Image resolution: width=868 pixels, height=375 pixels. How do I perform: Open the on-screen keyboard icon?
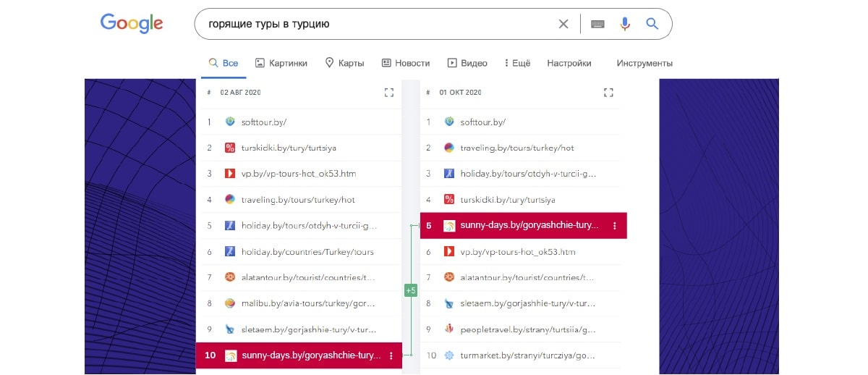(x=597, y=24)
